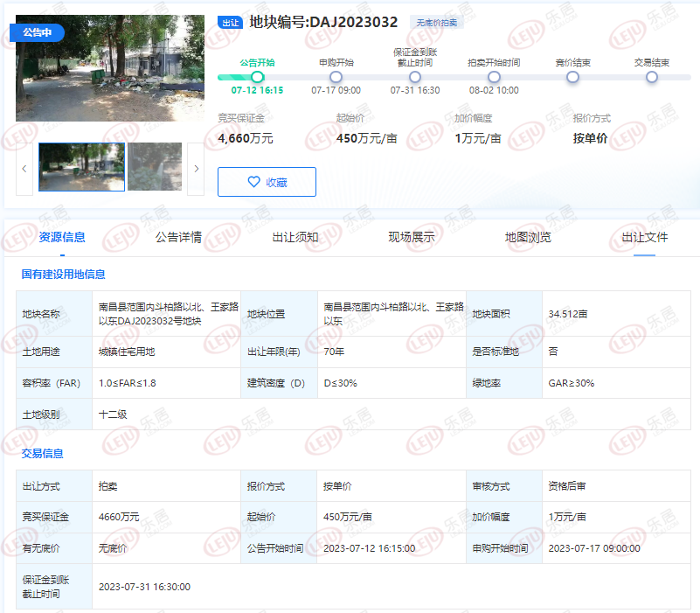Show next image using right arrow
The width and height of the screenshot is (700, 613).
(196, 168)
